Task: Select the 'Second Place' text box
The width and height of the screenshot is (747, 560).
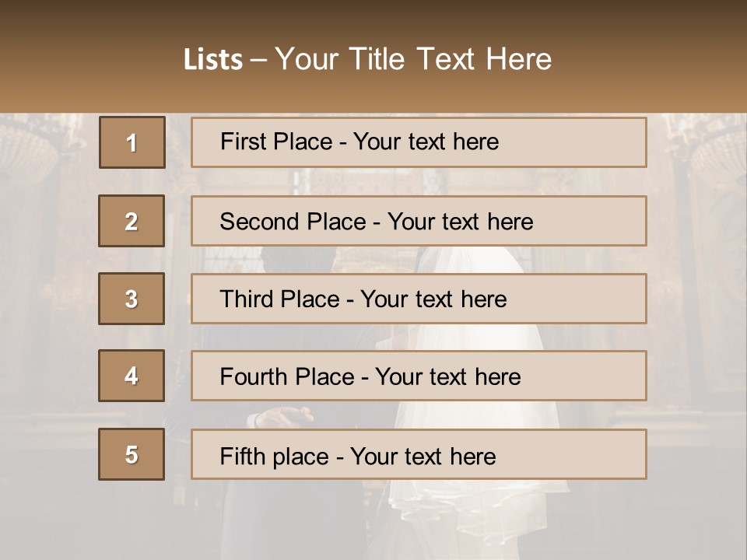Action: (x=419, y=221)
